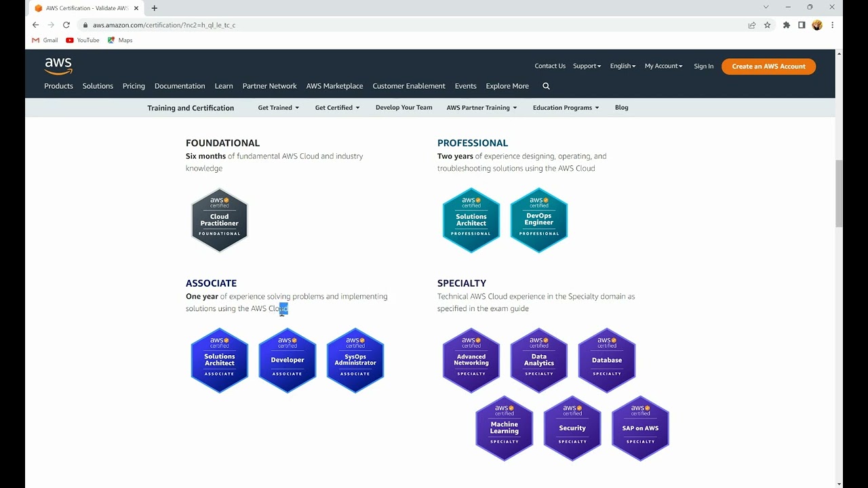The height and width of the screenshot is (488, 868).
Task: Select the Security Specialty badge
Action: pyautogui.click(x=572, y=428)
